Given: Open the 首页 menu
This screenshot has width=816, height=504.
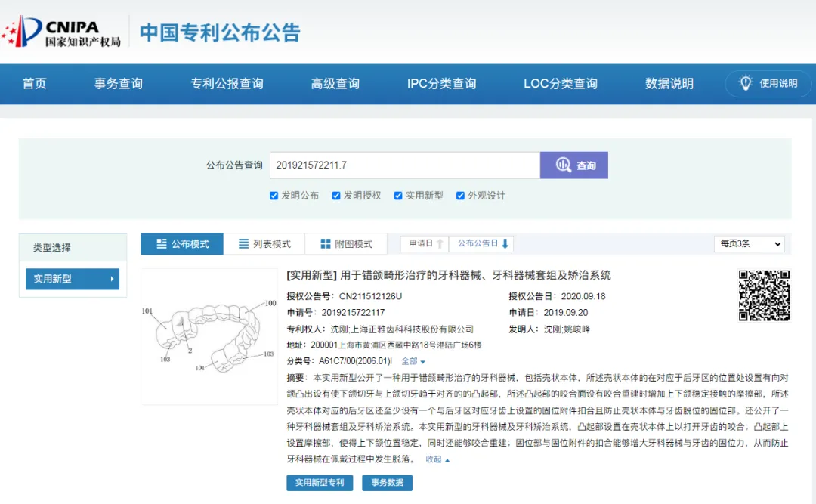Looking at the screenshot, I should click(x=34, y=83).
